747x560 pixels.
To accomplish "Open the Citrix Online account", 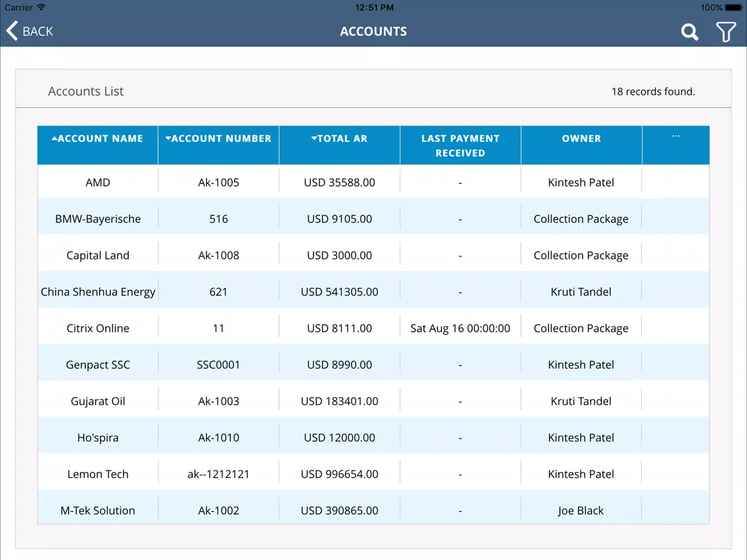I will click(x=98, y=329).
